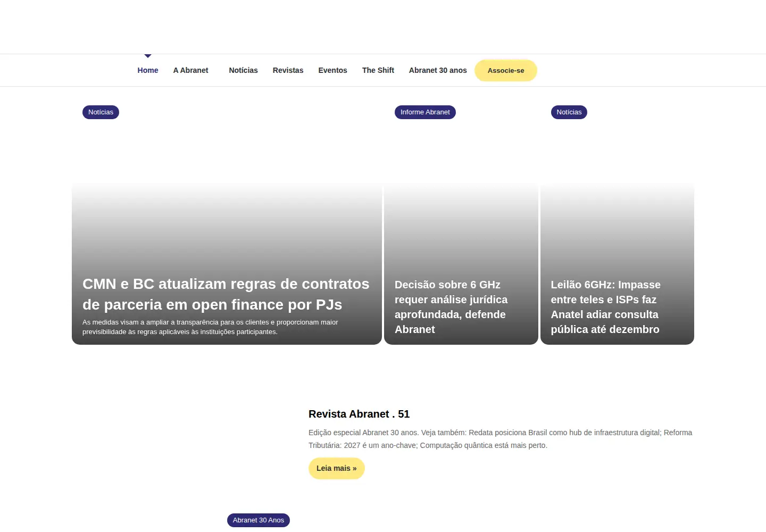
Task: Open Abranet 30 anos menu item
Action: click(438, 70)
